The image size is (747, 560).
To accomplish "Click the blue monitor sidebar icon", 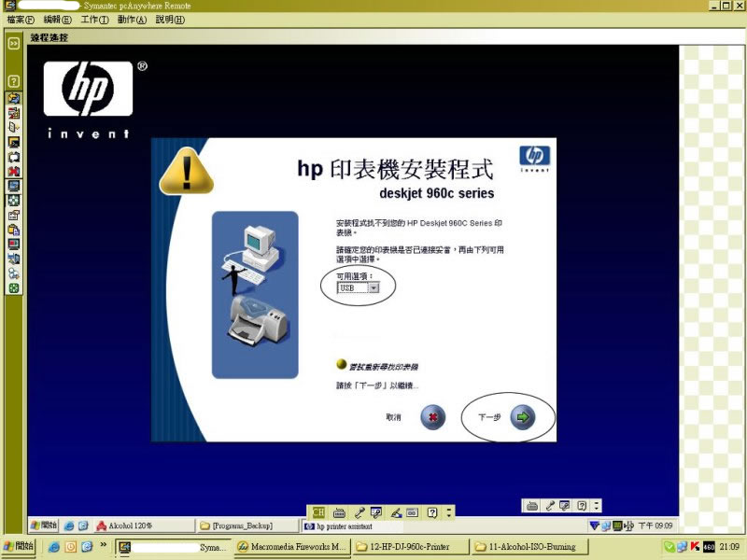I will pos(14,186).
